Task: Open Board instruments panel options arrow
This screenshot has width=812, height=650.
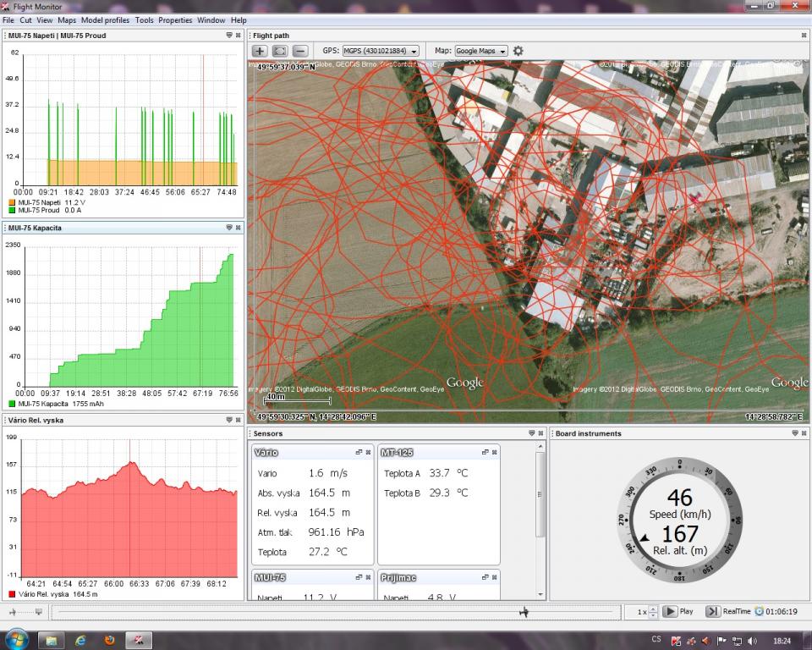Action: click(x=794, y=433)
